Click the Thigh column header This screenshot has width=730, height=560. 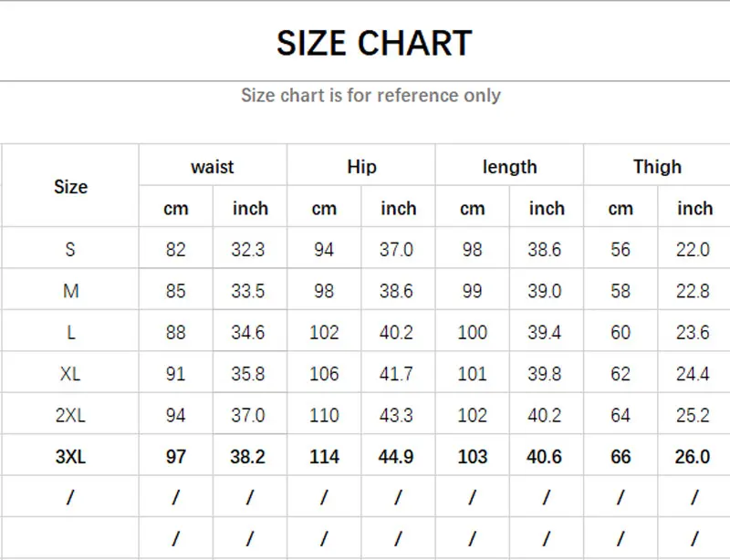[x=657, y=167]
